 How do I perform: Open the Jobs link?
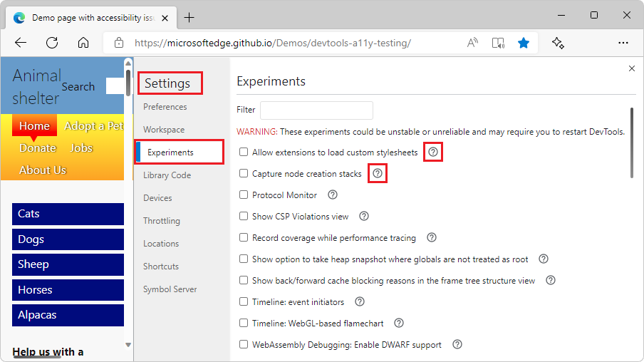(81, 148)
